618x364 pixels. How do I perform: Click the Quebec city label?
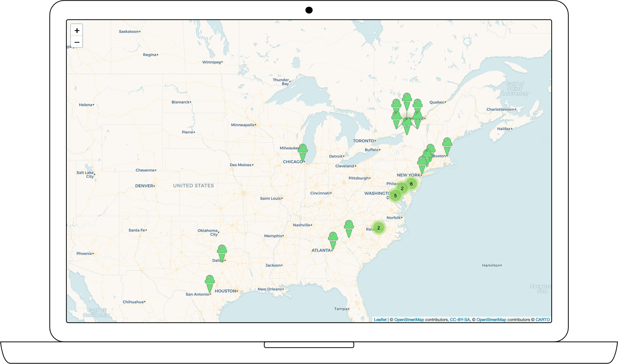437,102
